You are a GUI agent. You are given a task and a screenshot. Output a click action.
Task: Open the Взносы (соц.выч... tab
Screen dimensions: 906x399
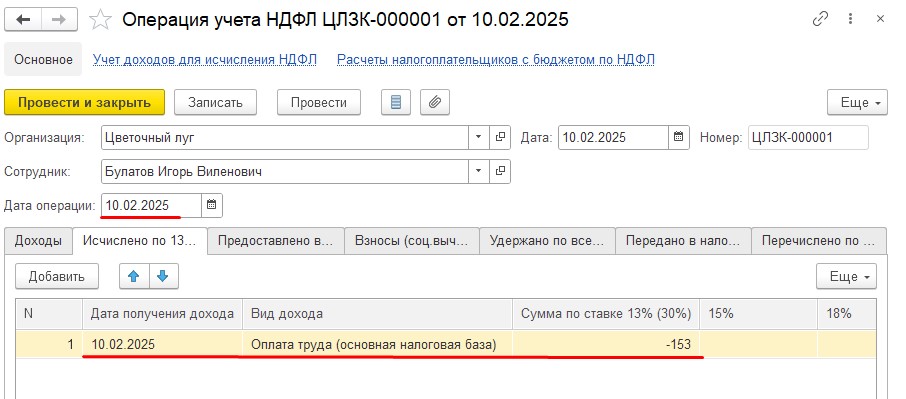(x=412, y=241)
